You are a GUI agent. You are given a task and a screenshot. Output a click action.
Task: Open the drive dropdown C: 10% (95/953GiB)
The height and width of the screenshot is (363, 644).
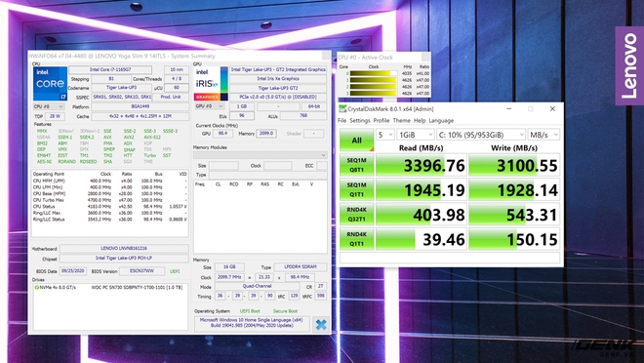point(480,135)
